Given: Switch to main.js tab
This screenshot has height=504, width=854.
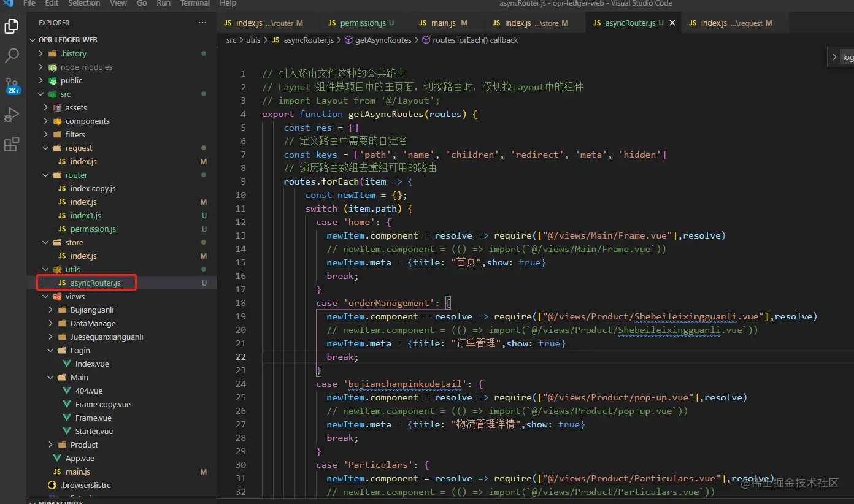Looking at the screenshot, I should coord(448,23).
